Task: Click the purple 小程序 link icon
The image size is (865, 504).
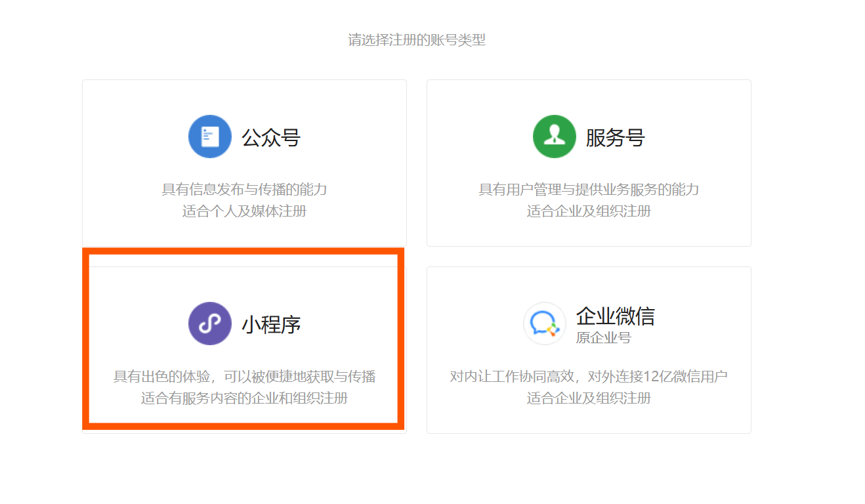Action: point(210,324)
